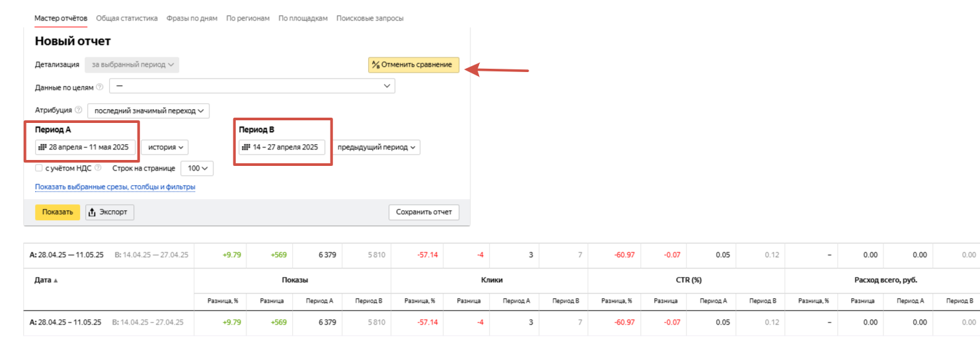Screen dimensions: 980x349
Task: Click the help icon next to Атрибуция
Action: pyautogui.click(x=79, y=110)
